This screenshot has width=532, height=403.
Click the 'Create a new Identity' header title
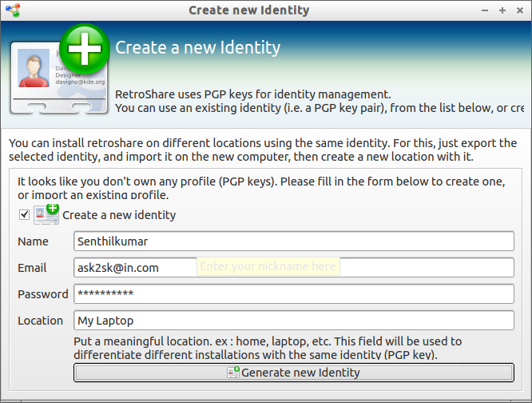point(198,47)
